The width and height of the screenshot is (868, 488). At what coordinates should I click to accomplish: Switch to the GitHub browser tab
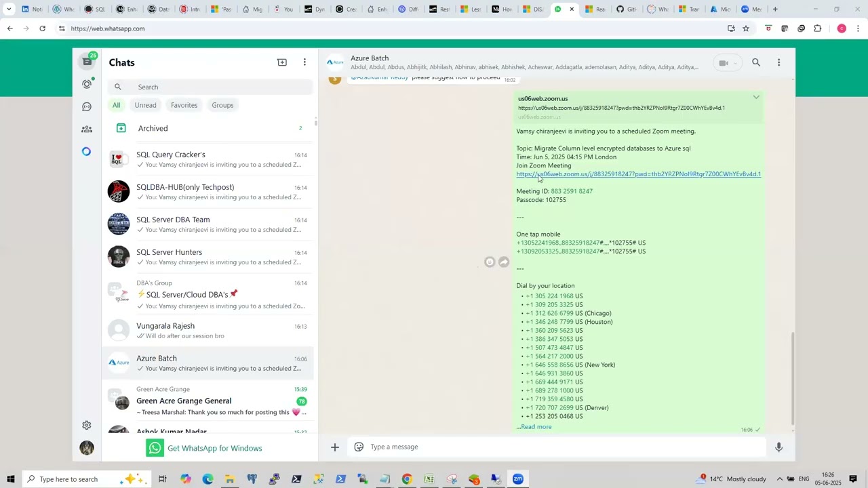(627, 9)
